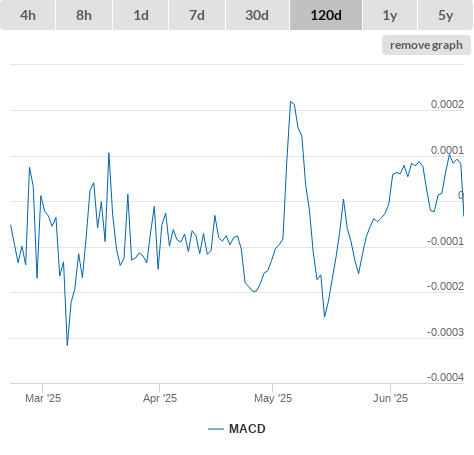The height and width of the screenshot is (455, 474).
Task: Click the -0.0003 y-axis label
Action: pos(446,332)
